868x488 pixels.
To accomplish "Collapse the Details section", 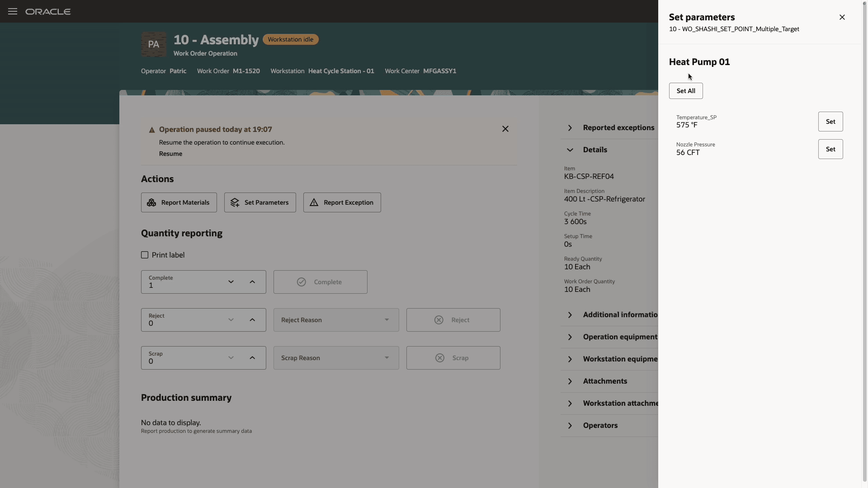I will click(570, 150).
